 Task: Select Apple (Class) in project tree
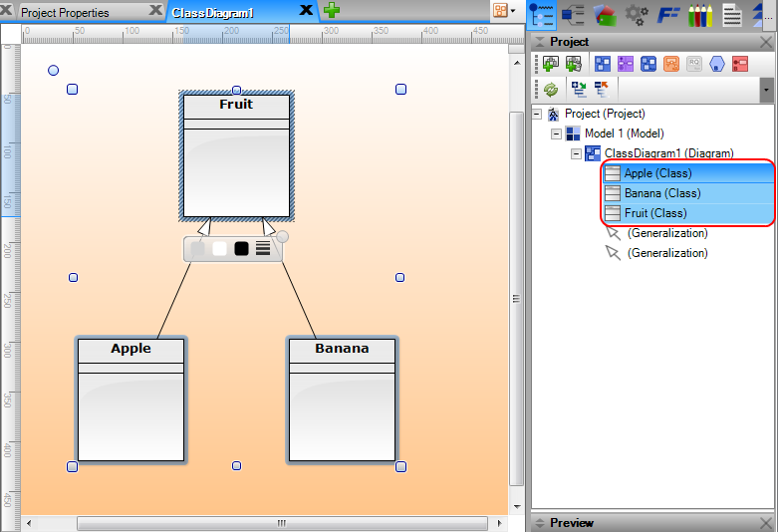[688, 173]
